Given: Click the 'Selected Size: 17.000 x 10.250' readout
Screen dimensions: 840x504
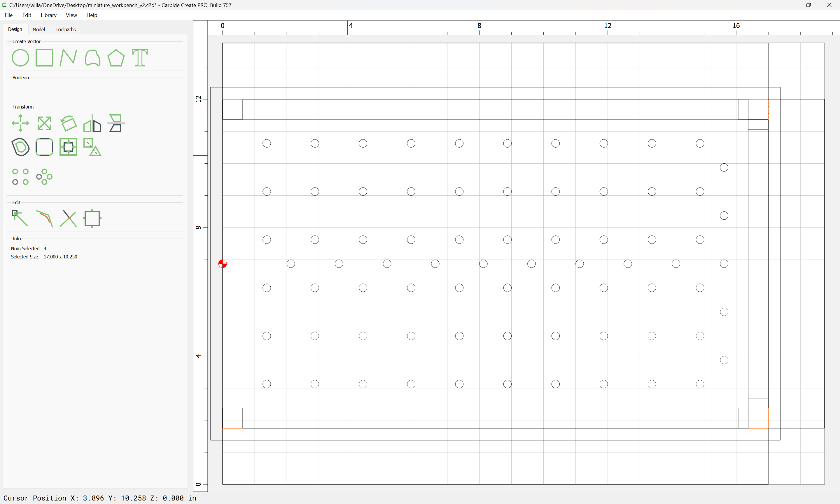Looking at the screenshot, I should point(44,257).
